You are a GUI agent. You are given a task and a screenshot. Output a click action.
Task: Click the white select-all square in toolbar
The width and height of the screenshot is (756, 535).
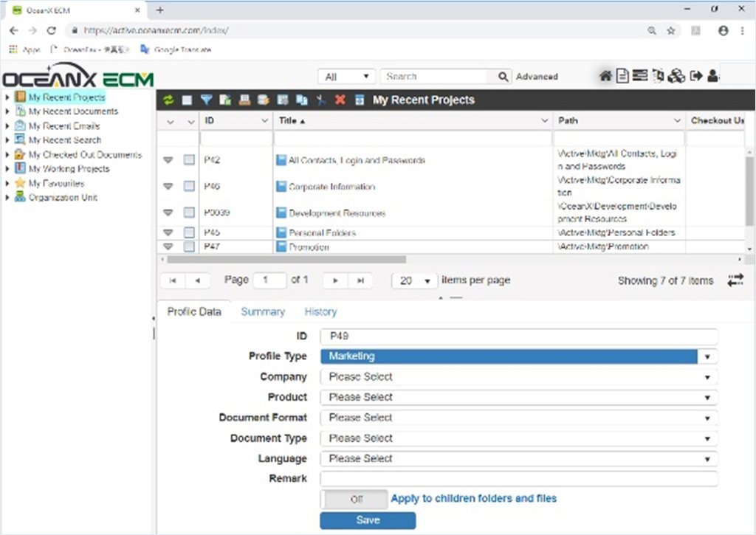187,100
